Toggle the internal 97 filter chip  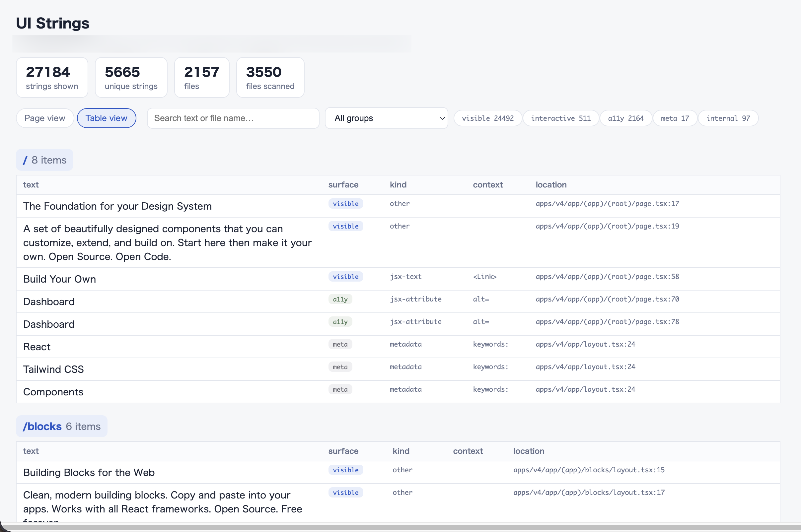(728, 118)
